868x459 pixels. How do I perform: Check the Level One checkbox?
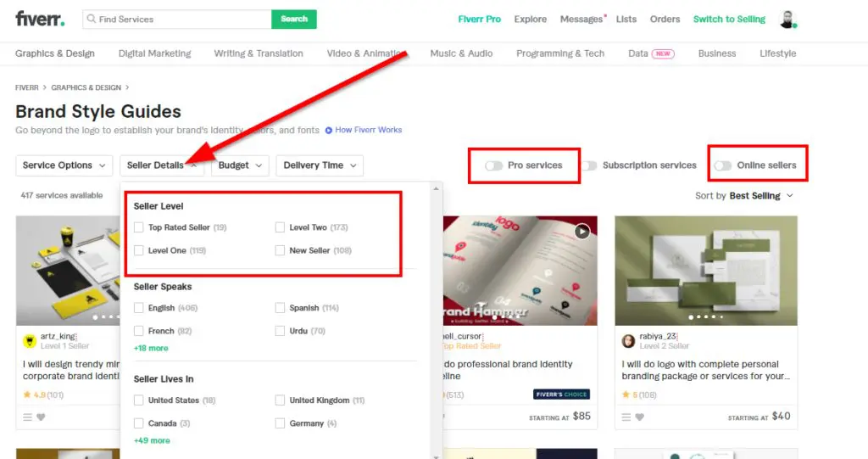[x=139, y=250]
